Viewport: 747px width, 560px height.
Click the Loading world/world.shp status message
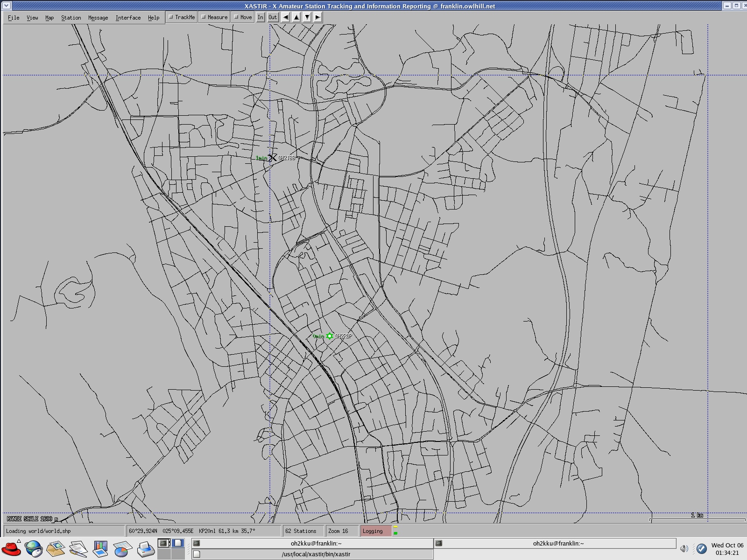(x=64, y=531)
